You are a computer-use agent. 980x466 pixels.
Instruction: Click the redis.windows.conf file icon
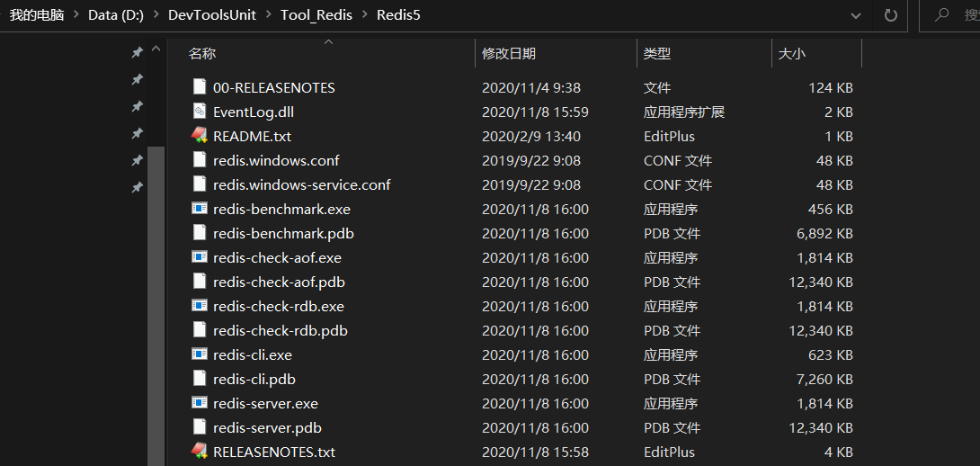coord(200,160)
